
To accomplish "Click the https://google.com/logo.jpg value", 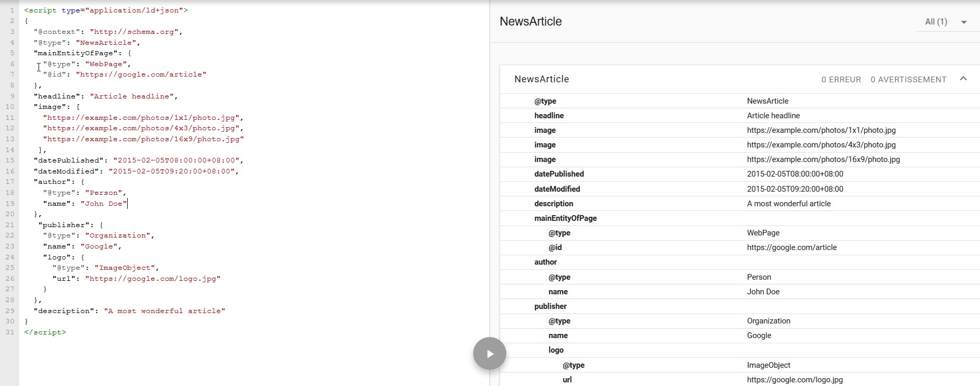I will point(795,380).
